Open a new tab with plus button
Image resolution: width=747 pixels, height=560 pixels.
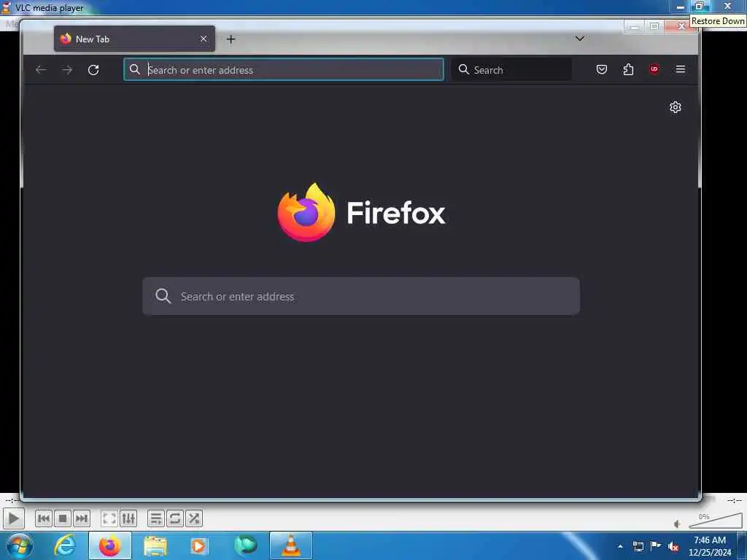[231, 39]
